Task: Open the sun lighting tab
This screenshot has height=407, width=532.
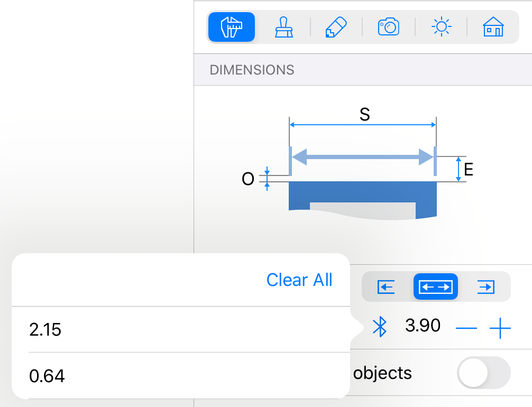Action: 441,27
